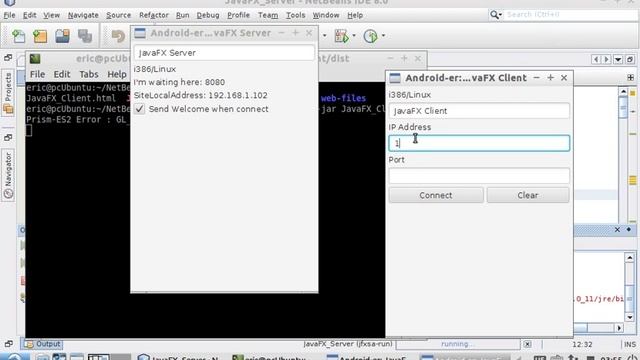Click output panel scroll up arrow
This screenshot has height=360, width=640.
click(x=630, y=258)
